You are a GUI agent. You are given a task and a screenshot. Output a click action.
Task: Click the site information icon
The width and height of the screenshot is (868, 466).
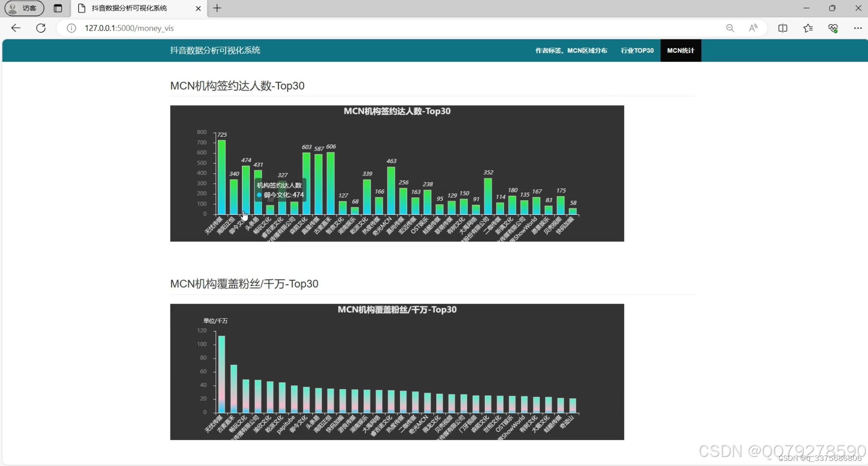(x=72, y=28)
